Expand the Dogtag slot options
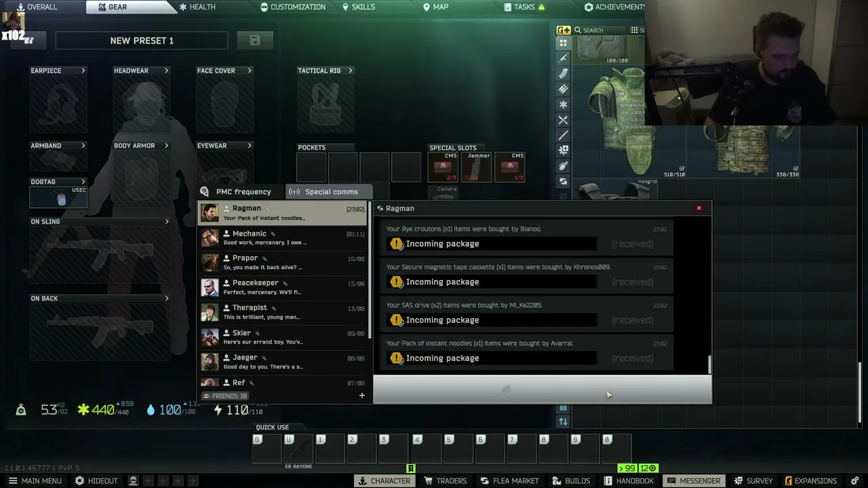The height and width of the screenshot is (488, 868). pos(83,182)
